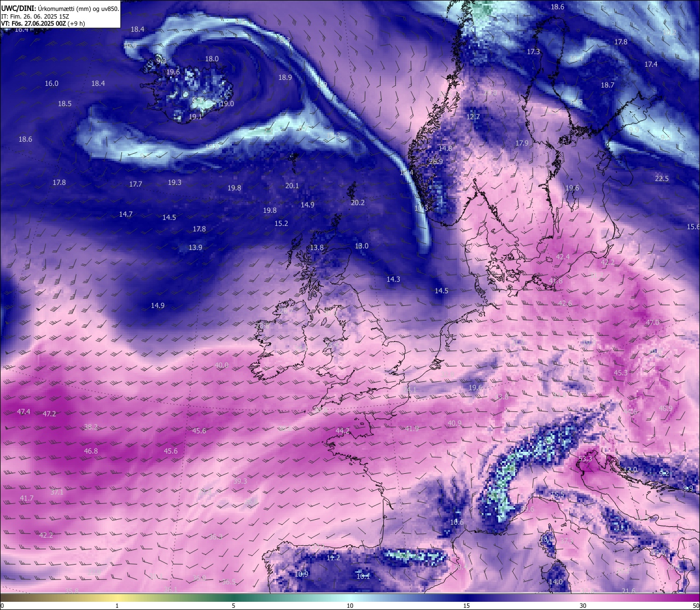700x610 pixels.
Task: Click the 44.2 value near Brittany
Action: click(x=342, y=431)
